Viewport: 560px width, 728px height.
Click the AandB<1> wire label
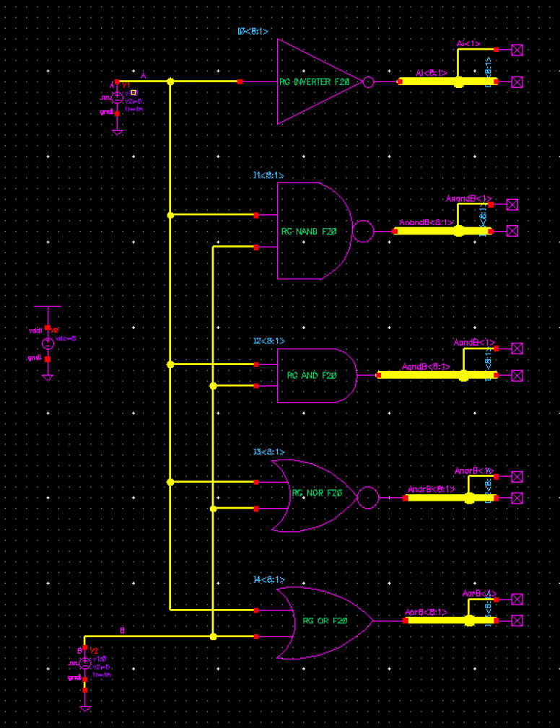475,343
